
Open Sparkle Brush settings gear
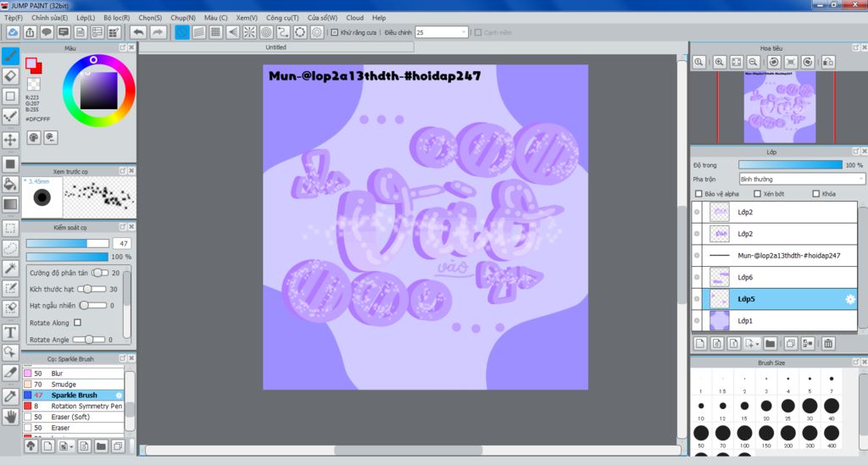tap(119, 396)
